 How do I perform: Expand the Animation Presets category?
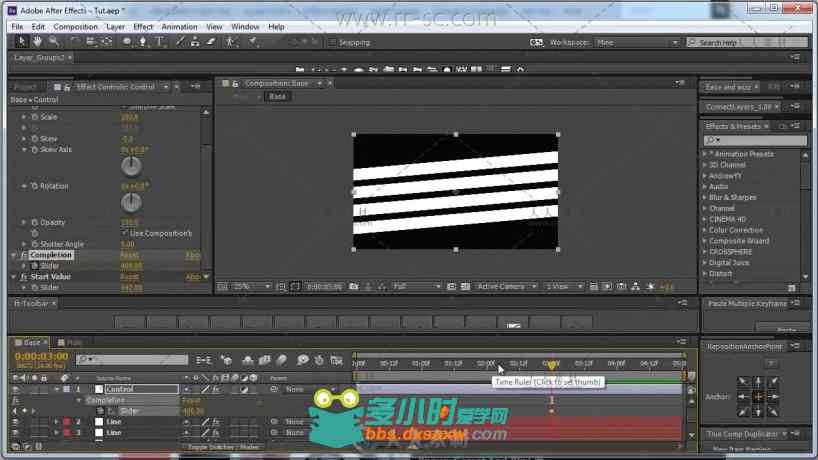pos(705,154)
